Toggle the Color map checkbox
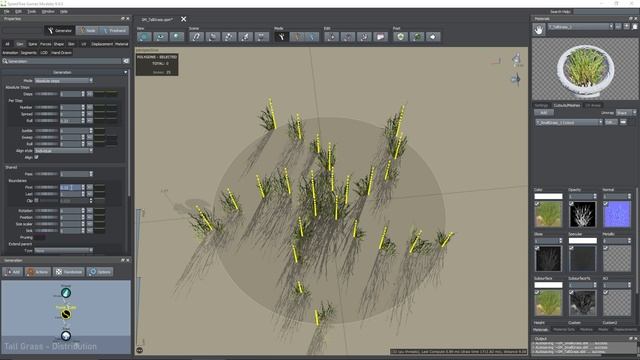This screenshot has width=640, height=360. point(537,204)
